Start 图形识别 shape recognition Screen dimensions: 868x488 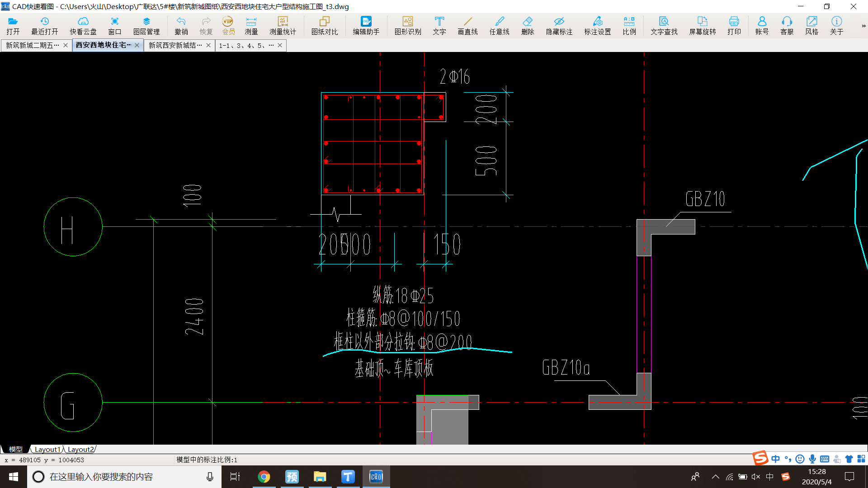tap(408, 26)
